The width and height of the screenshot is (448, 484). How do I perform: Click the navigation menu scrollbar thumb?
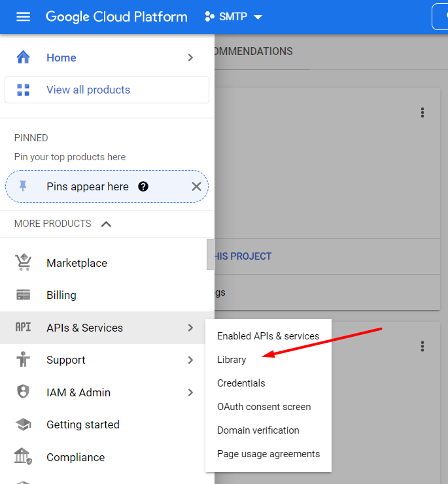click(x=210, y=254)
